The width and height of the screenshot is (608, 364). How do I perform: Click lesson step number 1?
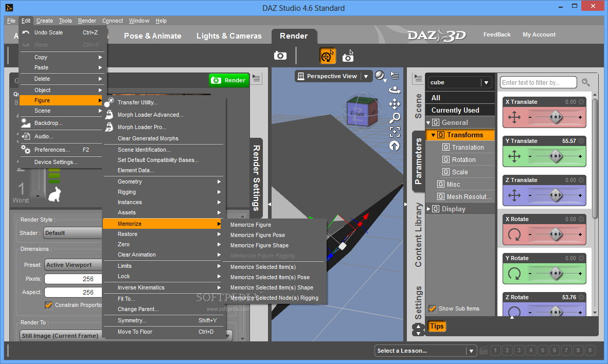495,351
